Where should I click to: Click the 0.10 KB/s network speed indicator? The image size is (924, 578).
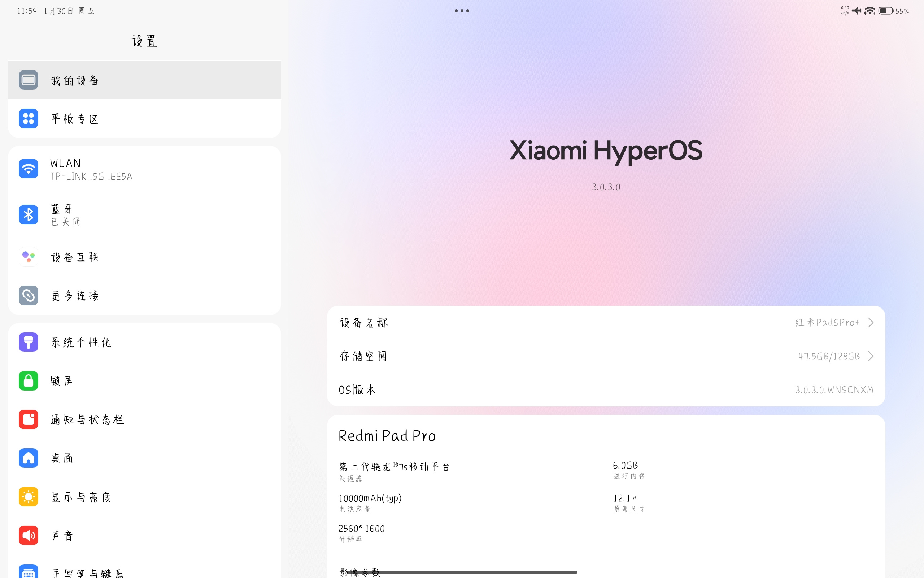pos(845,10)
